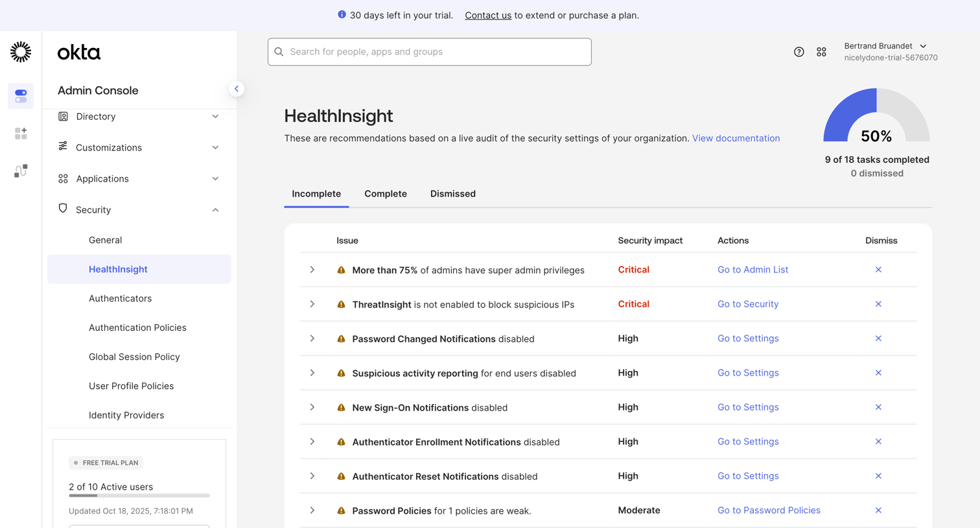The height and width of the screenshot is (528, 980).
Task: Click the 50% task completion gauge
Action: point(876,115)
